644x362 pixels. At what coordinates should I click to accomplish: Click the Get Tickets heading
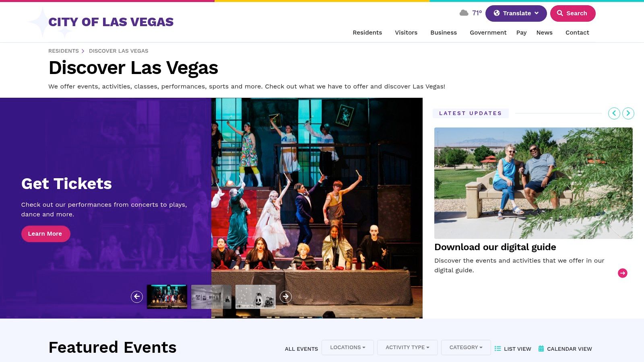point(66,184)
